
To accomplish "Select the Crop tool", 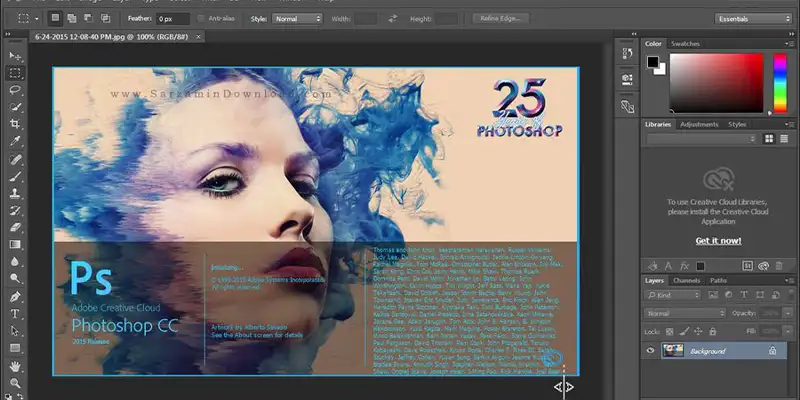I will (x=15, y=123).
